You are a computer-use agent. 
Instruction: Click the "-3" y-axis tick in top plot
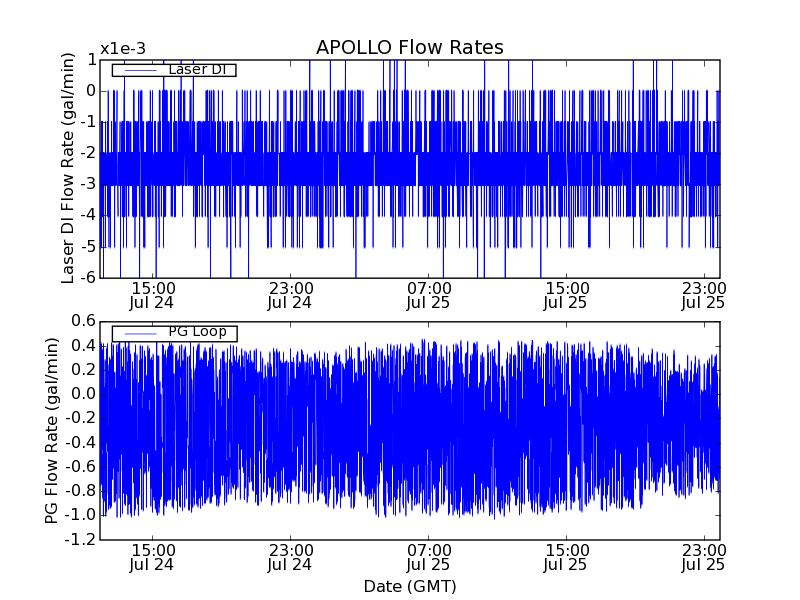[x=88, y=184]
